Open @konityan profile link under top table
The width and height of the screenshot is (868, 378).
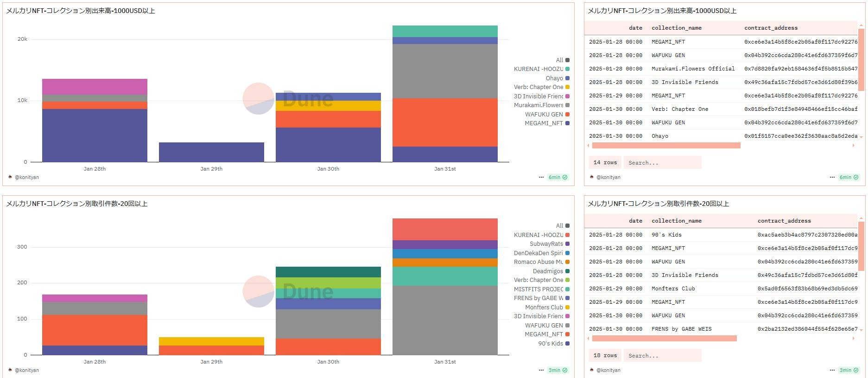pos(608,177)
